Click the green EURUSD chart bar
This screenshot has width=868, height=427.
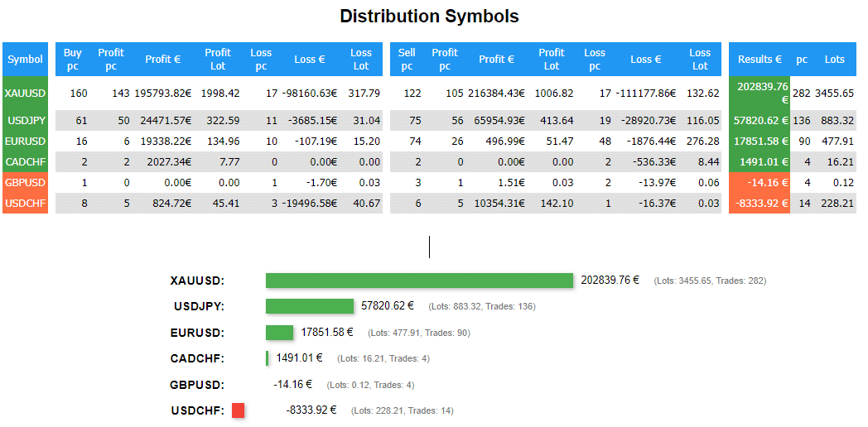point(279,333)
